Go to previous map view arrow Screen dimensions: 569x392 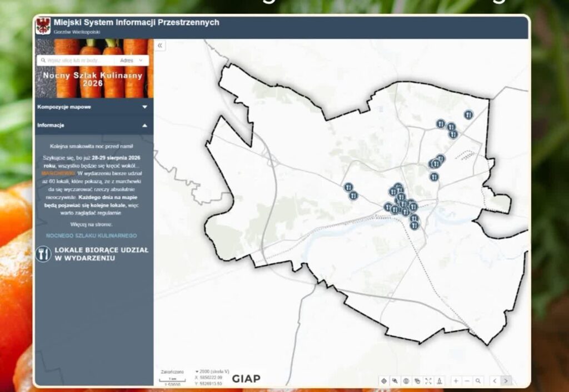[495, 381]
